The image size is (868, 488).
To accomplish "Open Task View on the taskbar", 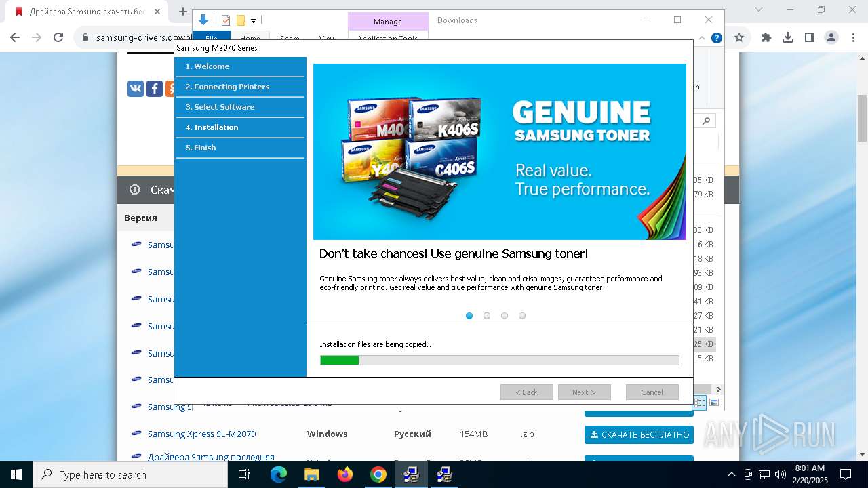I will (x=244, y=474).
